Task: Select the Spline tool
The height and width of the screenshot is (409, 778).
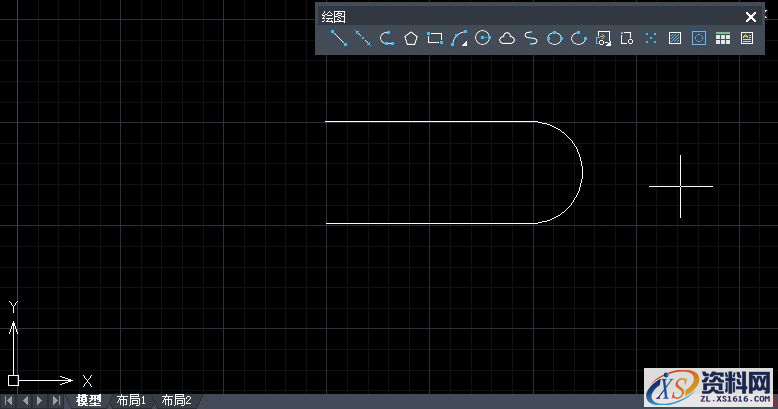Action: click(531, 39)
